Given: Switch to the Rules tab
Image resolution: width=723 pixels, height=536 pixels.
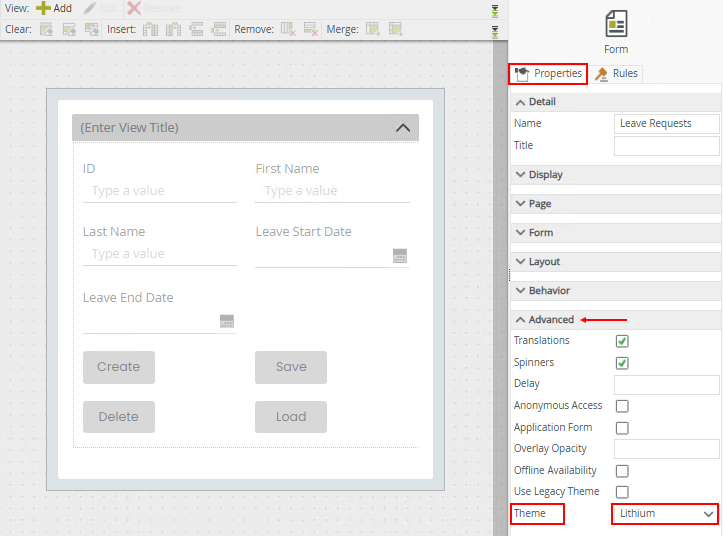Looking at the screenshot, I should coord(616,74).
